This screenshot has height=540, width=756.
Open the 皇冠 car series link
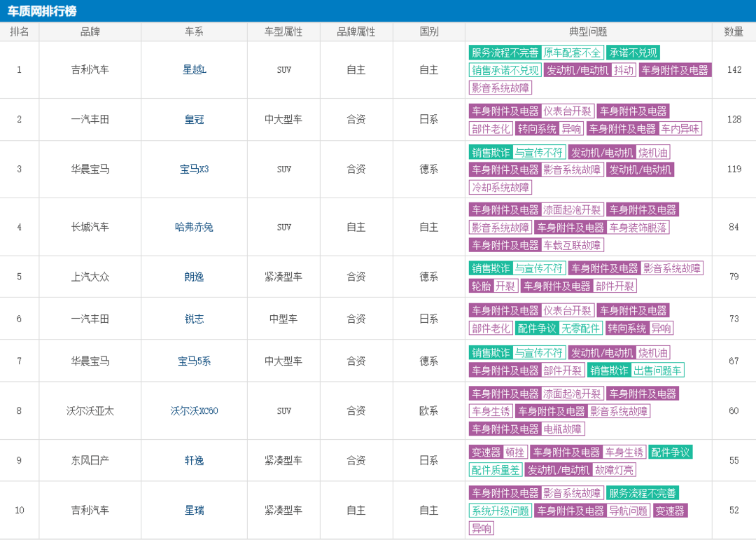coord(195,119)
